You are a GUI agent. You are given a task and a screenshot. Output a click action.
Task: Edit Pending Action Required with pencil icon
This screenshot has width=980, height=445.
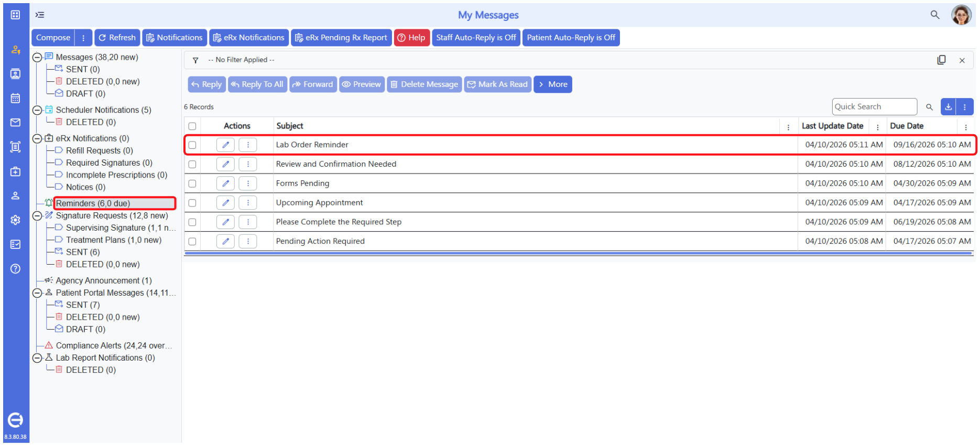coord(225,241)
